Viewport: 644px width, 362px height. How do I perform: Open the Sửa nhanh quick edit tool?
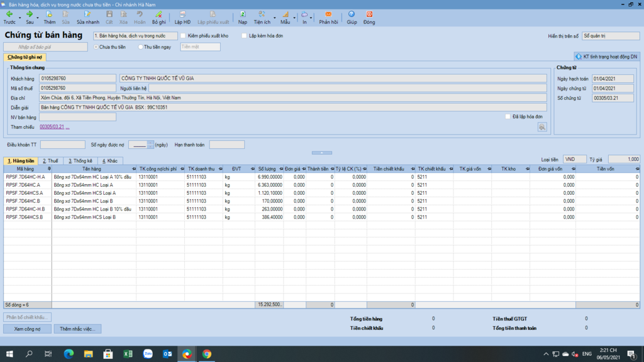(x=87, y=18)
